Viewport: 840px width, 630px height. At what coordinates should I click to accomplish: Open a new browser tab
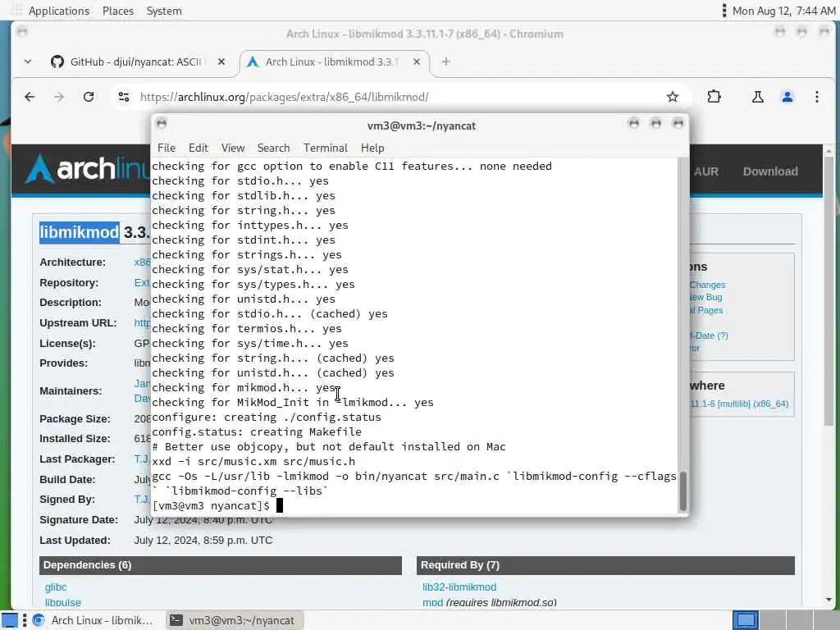tap(445, 62)
